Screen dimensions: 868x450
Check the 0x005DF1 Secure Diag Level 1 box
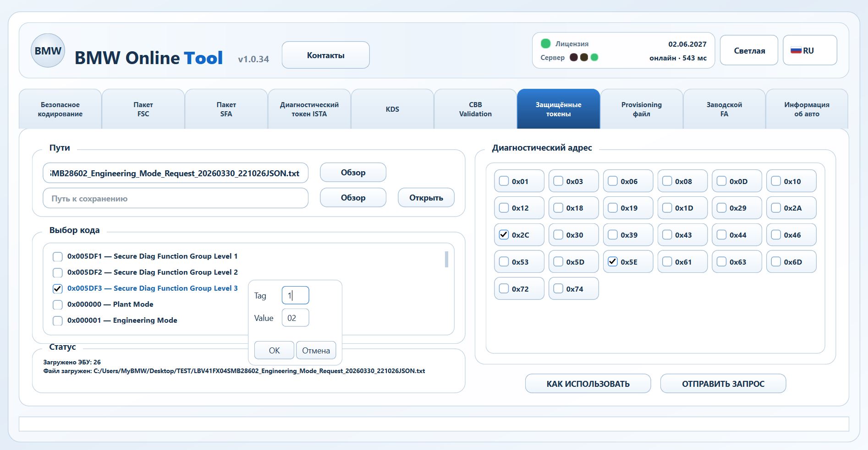(57, 256)
